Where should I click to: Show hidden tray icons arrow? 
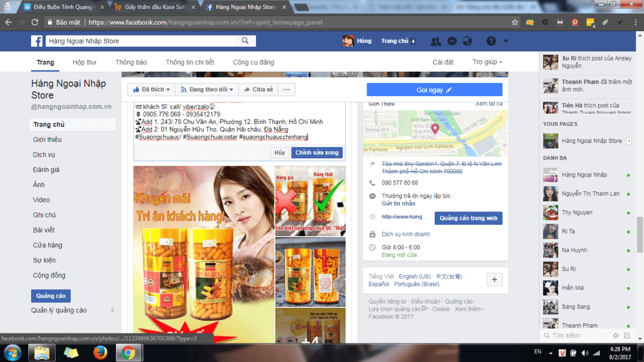tap(550, 353)
